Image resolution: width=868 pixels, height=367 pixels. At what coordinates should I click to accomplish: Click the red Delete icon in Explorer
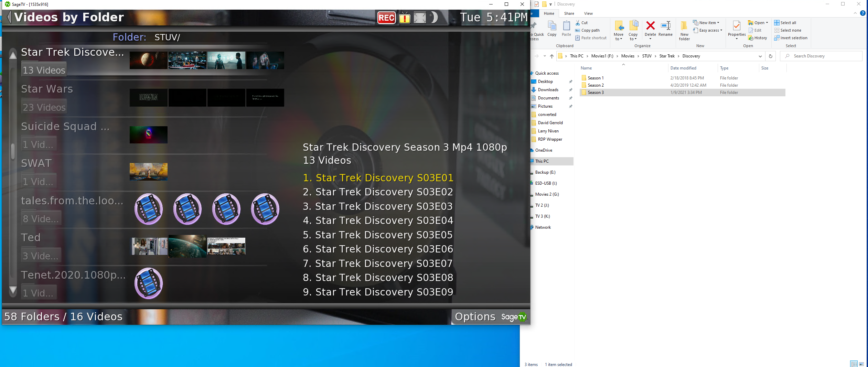point(650,28)
